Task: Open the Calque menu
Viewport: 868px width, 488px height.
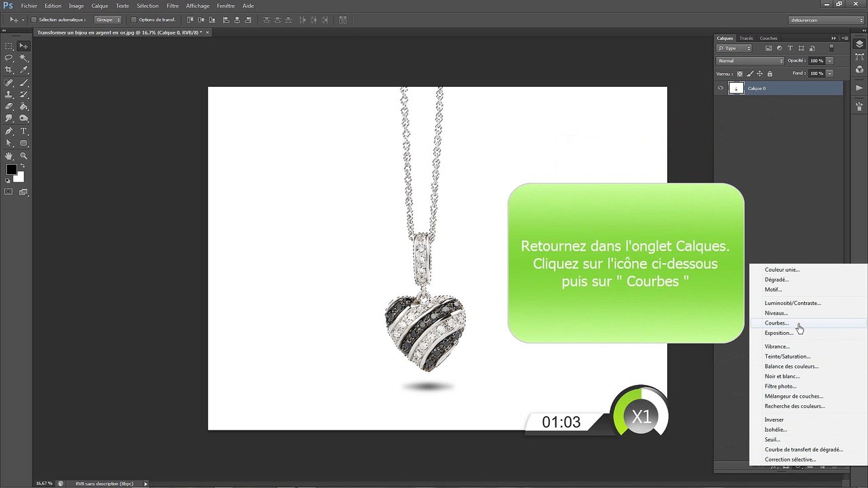Action: (100, 5)
